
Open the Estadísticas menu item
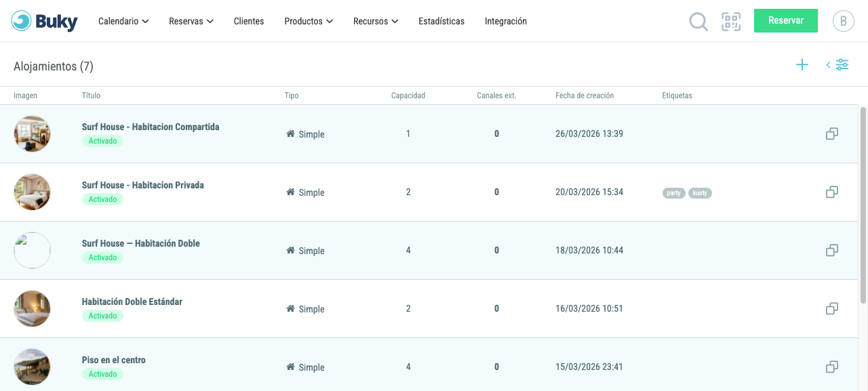click(x=441, y=21)
